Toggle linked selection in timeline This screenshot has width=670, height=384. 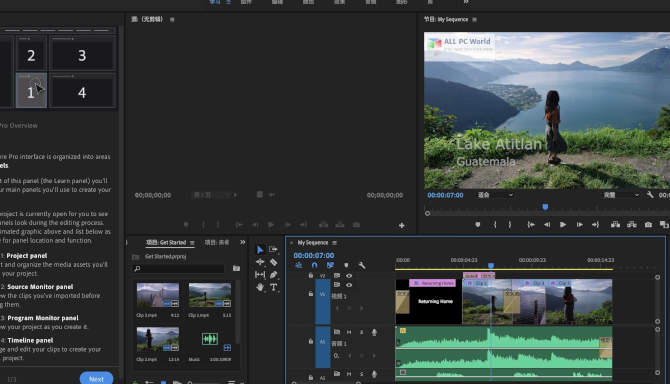(x=330, y=265)
